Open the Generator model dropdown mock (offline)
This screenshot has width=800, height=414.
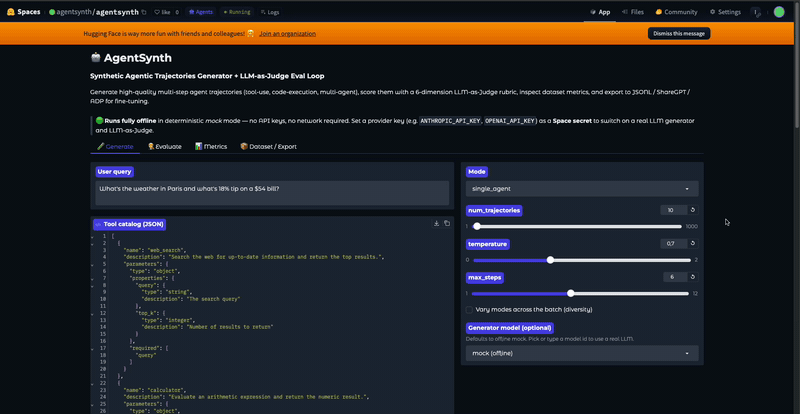pyautogui.click(x=582, y=353)
